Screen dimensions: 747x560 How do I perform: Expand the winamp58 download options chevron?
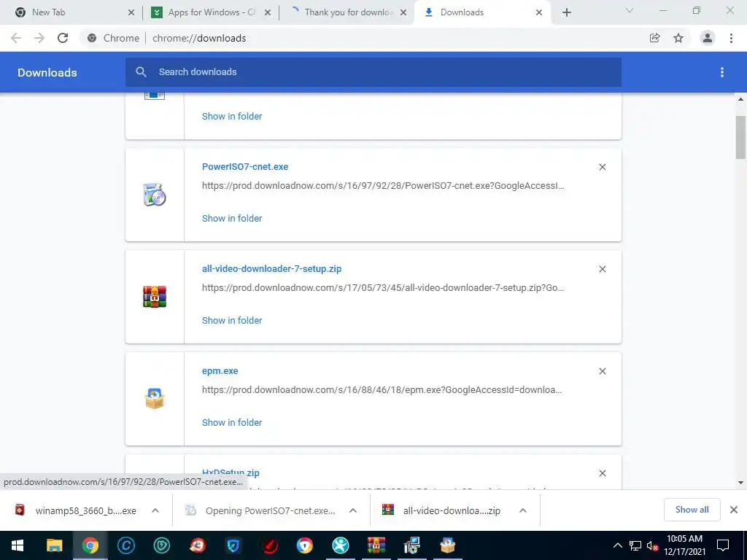tap(155, 510)
